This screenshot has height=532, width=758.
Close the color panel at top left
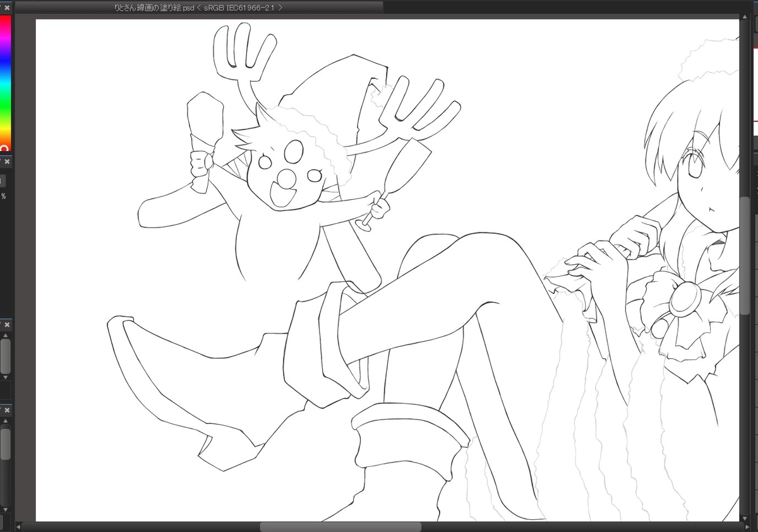click(6, 8)
